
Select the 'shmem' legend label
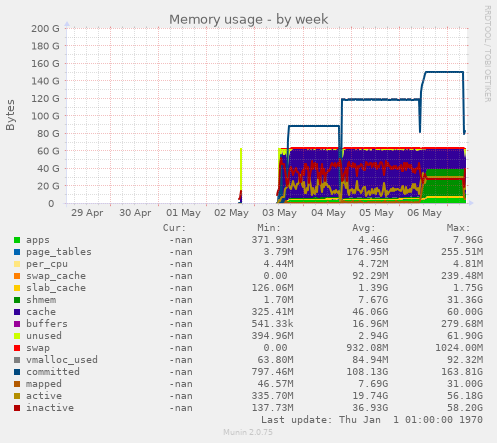click(x=41, y=300)
